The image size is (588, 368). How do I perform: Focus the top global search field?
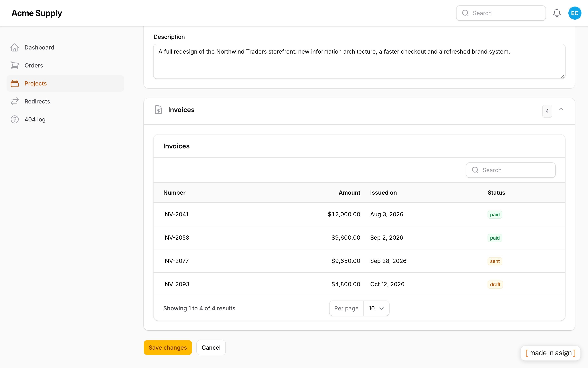(501, 13)
